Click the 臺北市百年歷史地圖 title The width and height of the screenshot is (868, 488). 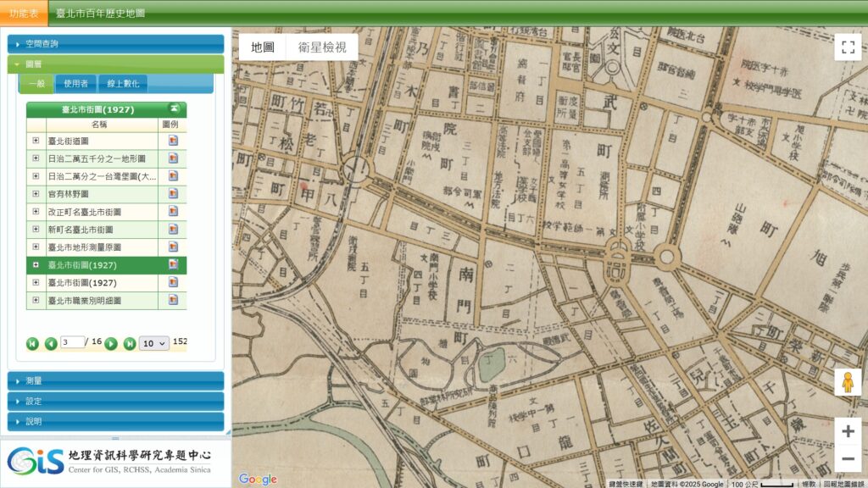coord(100,14)
